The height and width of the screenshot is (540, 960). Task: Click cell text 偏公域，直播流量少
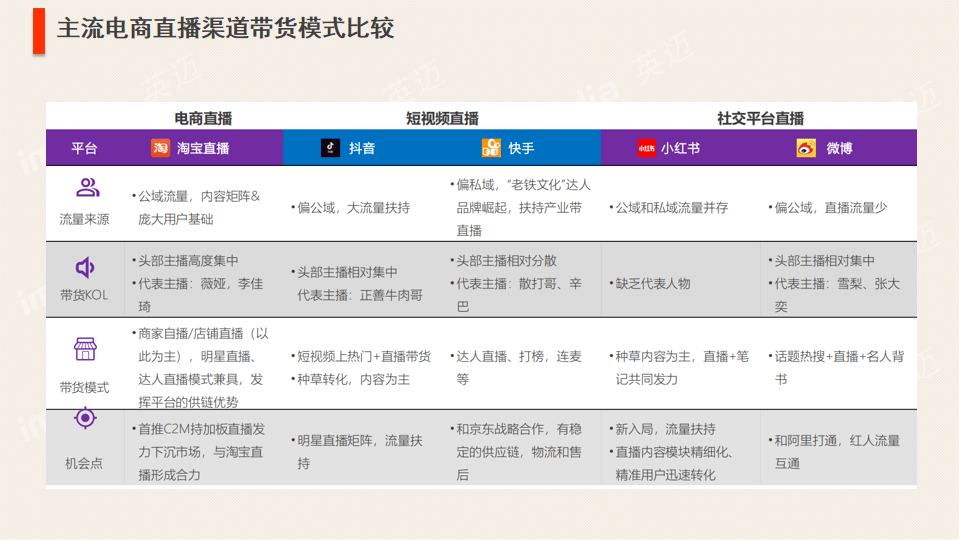(x=828, y=208)
